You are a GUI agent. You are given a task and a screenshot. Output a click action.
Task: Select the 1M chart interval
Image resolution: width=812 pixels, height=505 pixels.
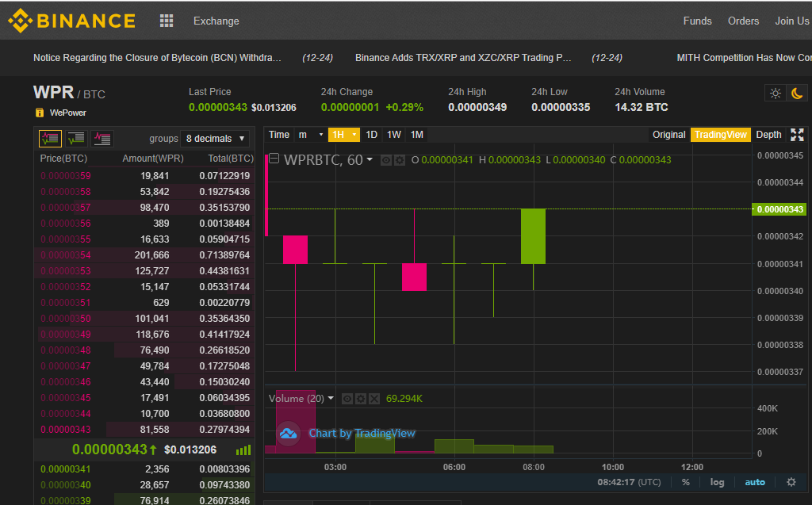[x=417, y=135]
